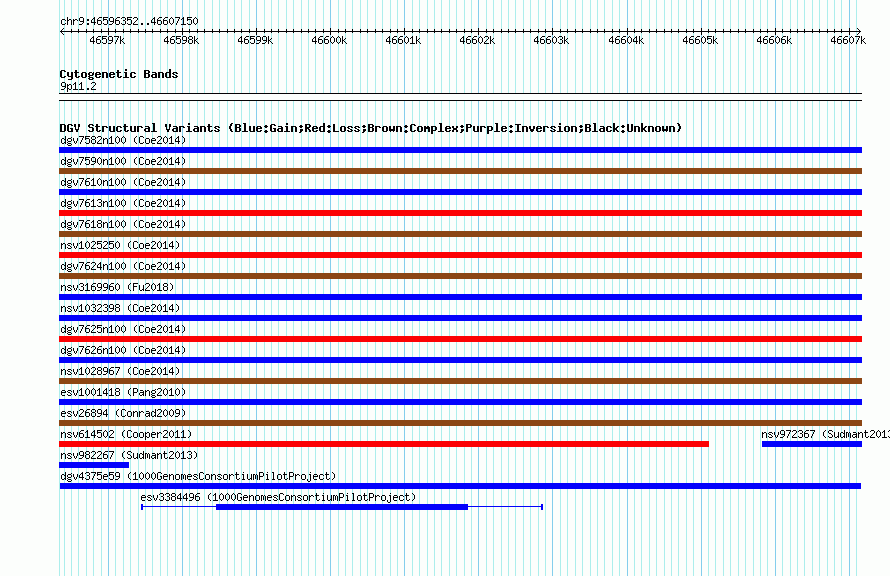Image resolution: width=890 pixels, height=576 pixels.
Task: Click the dgv7610n100 (Coe2014) variant label
Action: [x=123, y=182]
